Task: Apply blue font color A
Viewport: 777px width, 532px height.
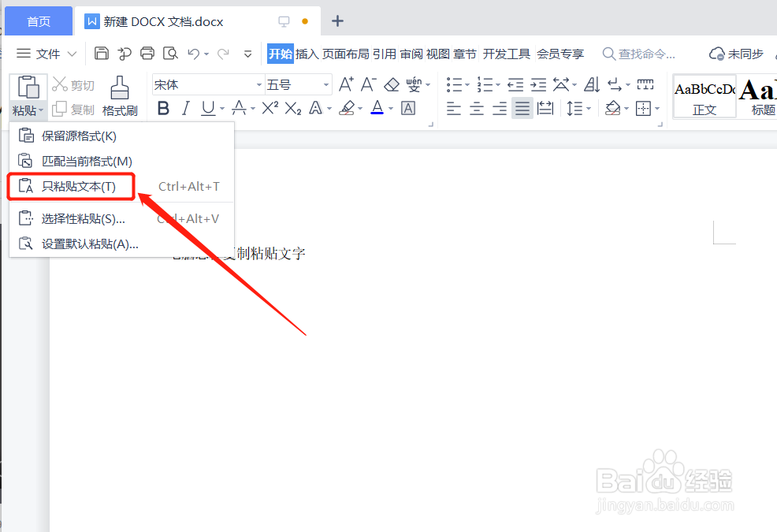Action: (x=377, y=108)
